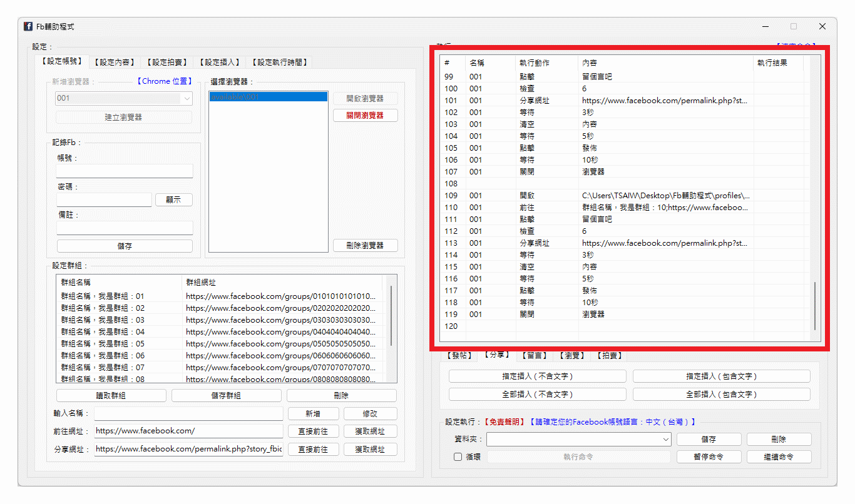Focus the 備註 input field
The height and width of the screenshot is (504, 855).
pyautogui.click(x=125, y=228)
